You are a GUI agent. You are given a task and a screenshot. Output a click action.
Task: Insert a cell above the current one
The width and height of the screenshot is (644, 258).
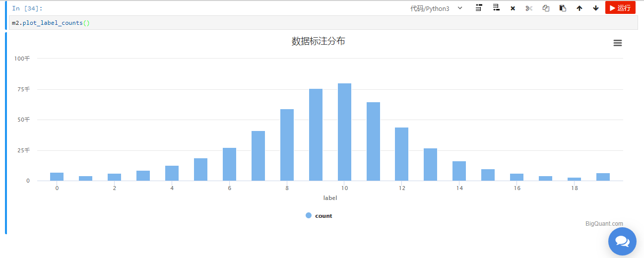(x=479, y=8)
